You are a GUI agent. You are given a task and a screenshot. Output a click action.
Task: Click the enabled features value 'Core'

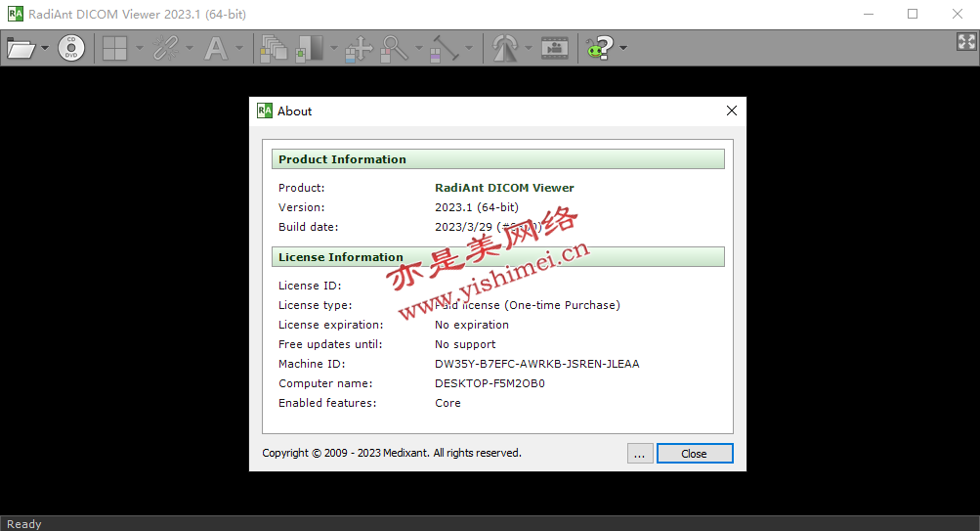(447, 403)
